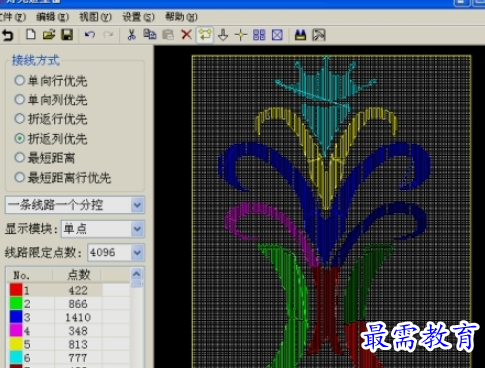Save project with floppy disk icon
Screen dimensions: 485x368
67,35
